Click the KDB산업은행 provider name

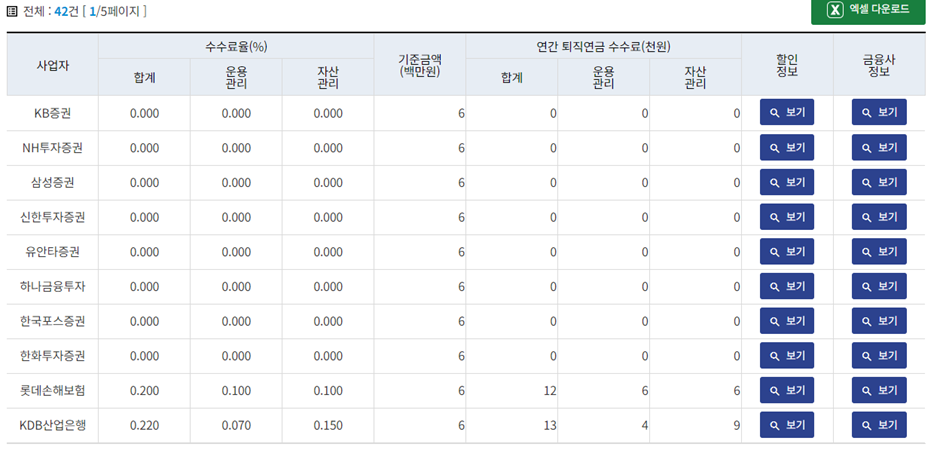(x=53, y=426)
